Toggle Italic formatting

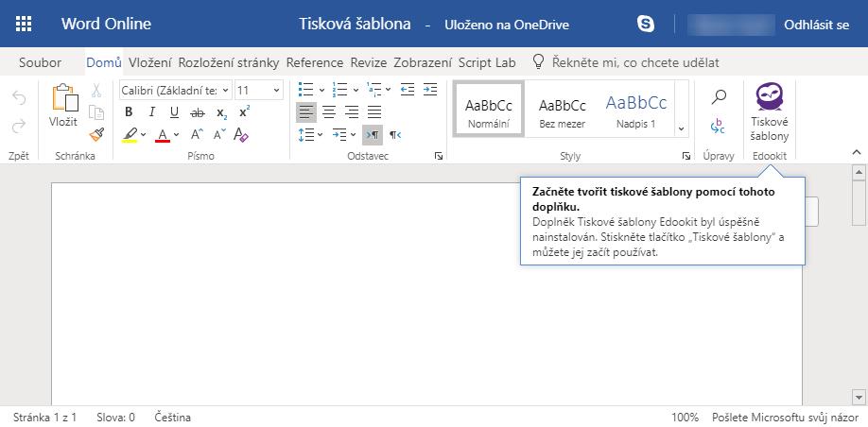[151, 112]
